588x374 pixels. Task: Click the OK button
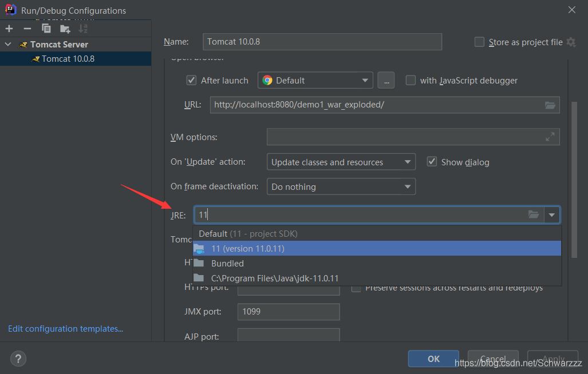click(433, 359)
